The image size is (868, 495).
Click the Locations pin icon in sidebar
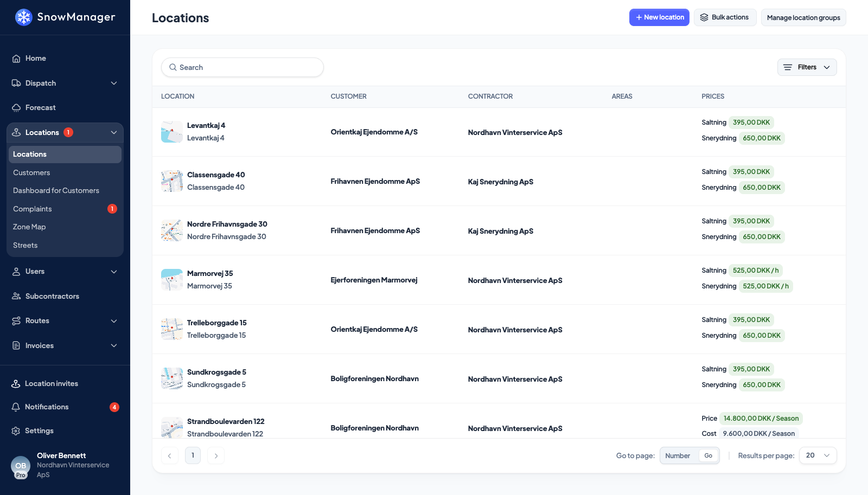pos(16,132)
